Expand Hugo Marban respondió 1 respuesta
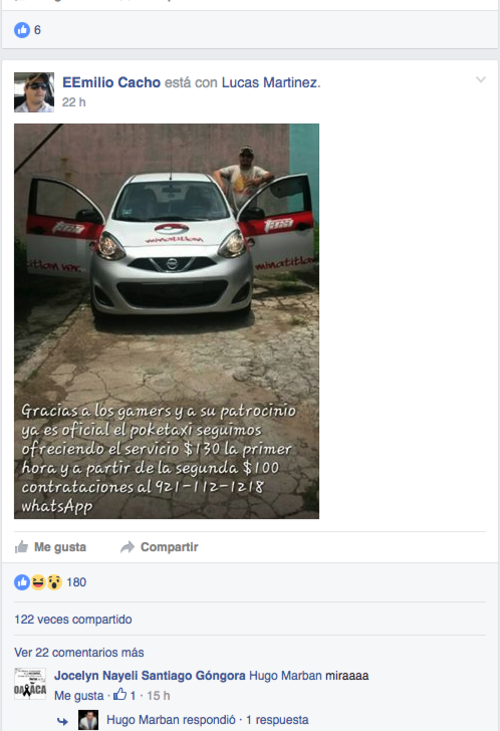500x731 pixels. [207, 720]
